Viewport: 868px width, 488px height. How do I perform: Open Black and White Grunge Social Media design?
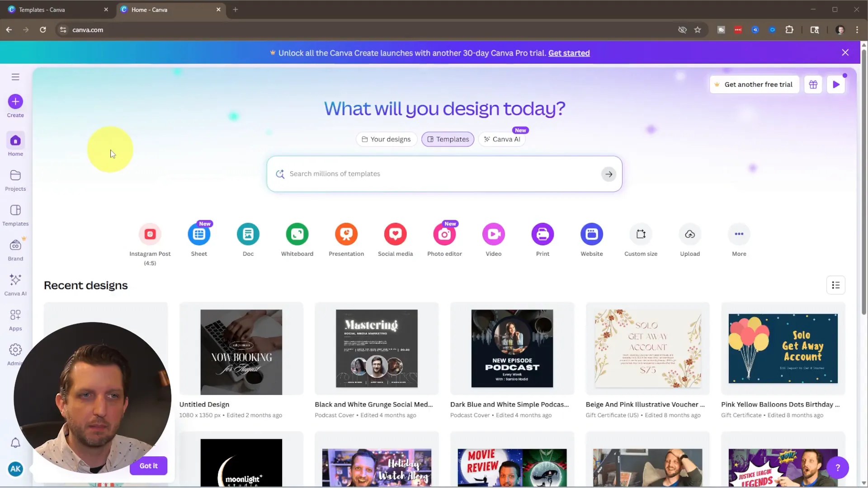377,348
